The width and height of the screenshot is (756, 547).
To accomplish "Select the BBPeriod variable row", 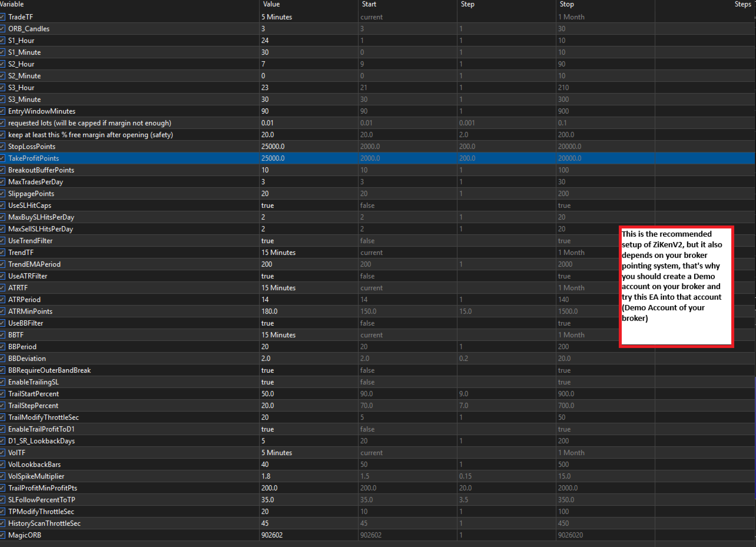I will click(378, 347).
